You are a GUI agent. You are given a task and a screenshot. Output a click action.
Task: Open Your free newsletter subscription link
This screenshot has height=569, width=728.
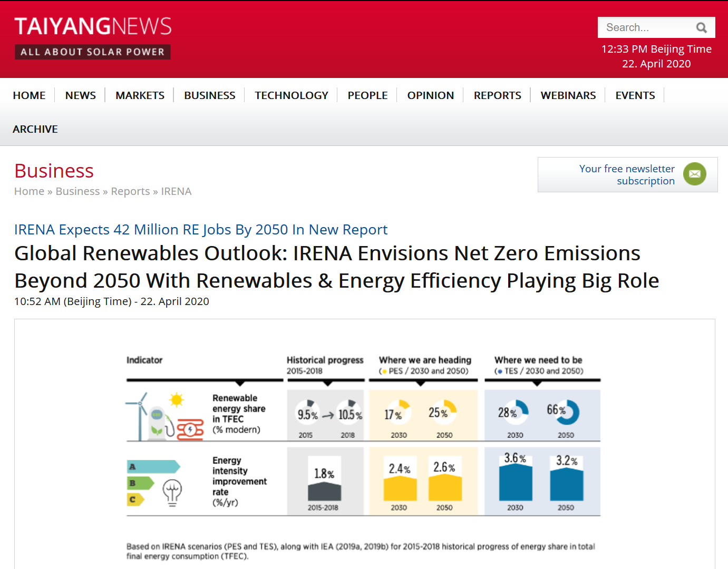627,175
